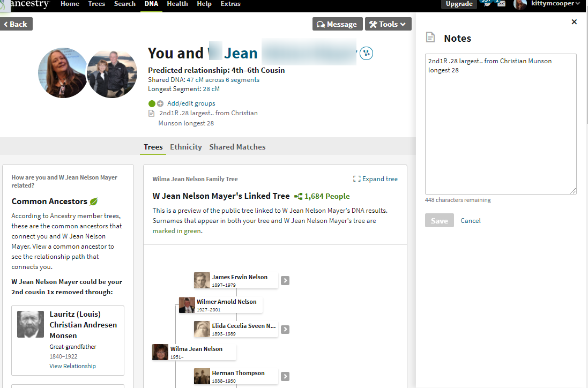Screen dimensions: 588x388
Task: Open the 47 cM across 6 segments link
Action: coord(223,80)
